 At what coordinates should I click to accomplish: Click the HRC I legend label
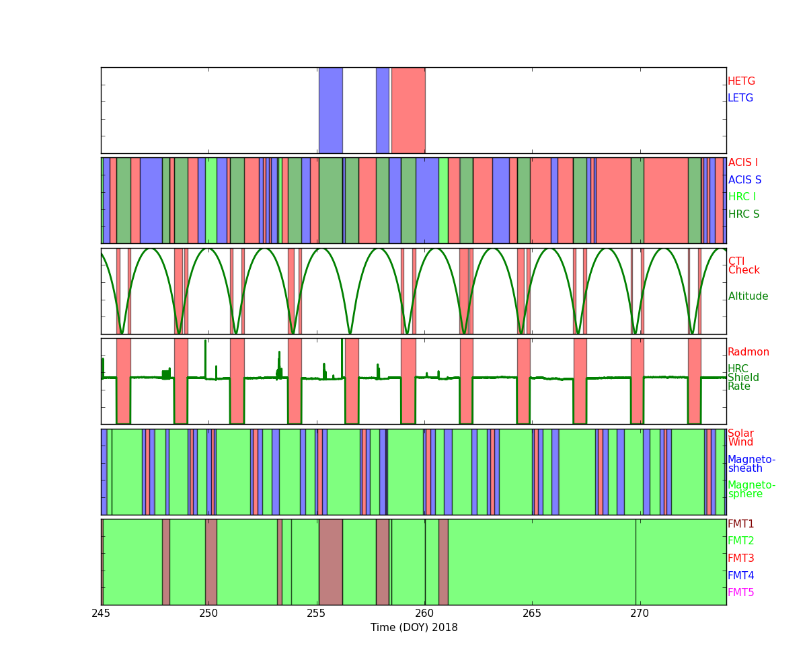click(x=741, y=197)
